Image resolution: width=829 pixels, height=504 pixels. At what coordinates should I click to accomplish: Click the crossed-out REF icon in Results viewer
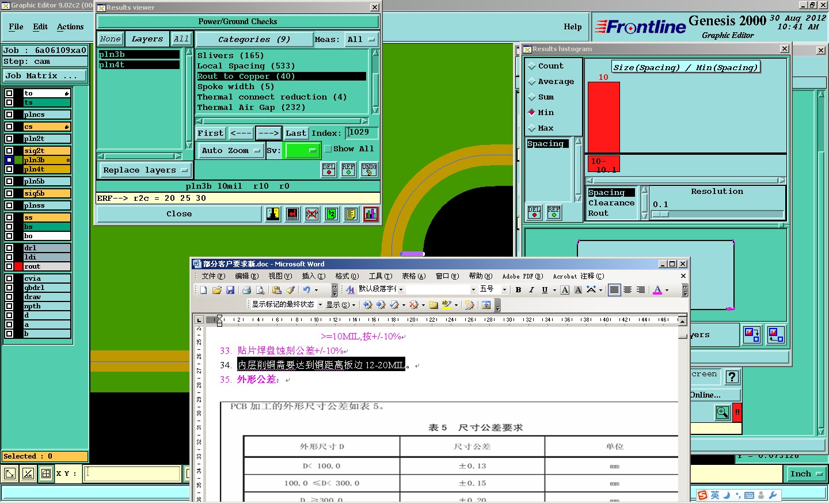(x=312, y=214)
